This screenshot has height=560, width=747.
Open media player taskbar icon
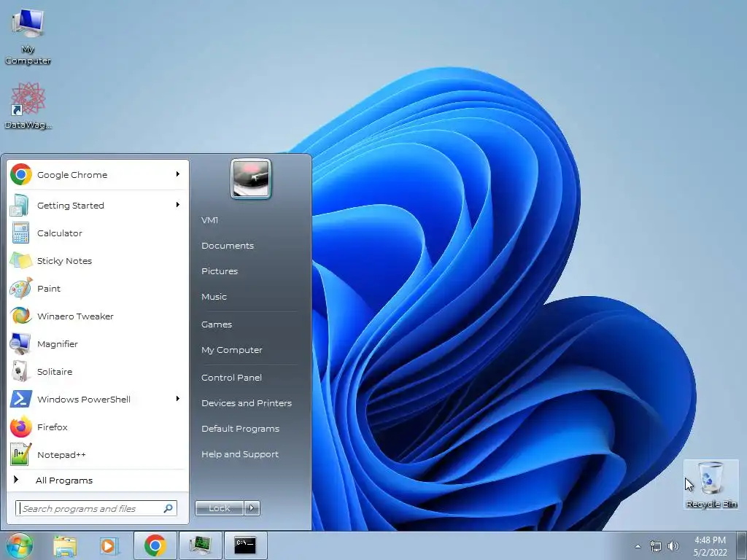109,545
